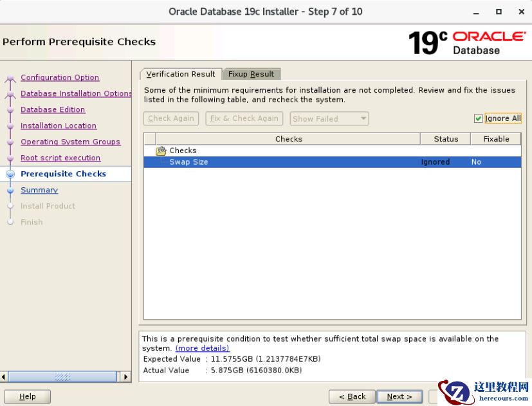Close the installer window
The height and width of the screenshot is (406, 532).
(522, 12)
